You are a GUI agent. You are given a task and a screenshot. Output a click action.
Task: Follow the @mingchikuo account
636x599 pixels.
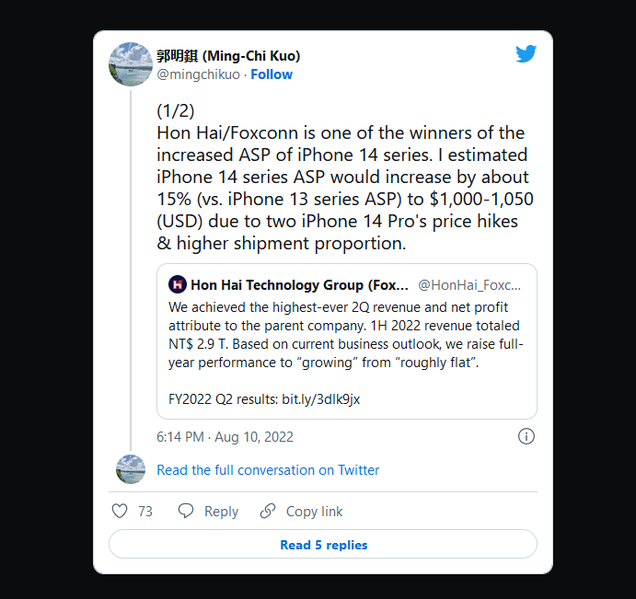(x=271, y=74)
